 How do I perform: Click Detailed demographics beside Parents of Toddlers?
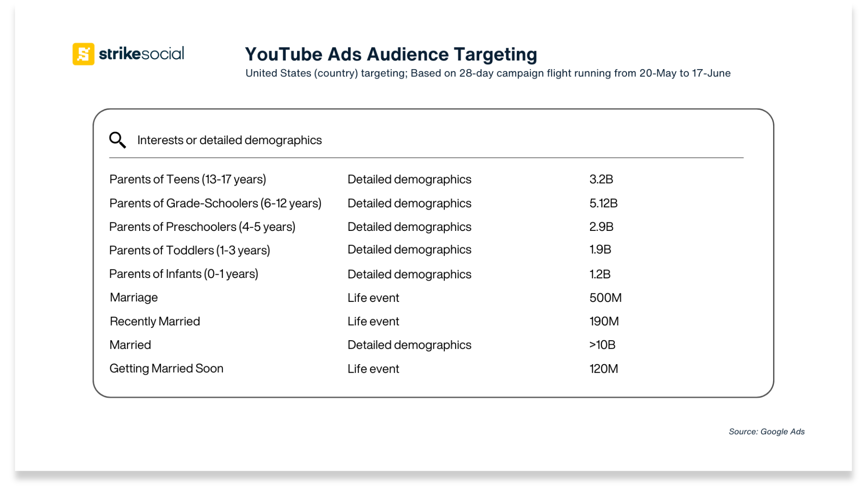coord(409,249)
